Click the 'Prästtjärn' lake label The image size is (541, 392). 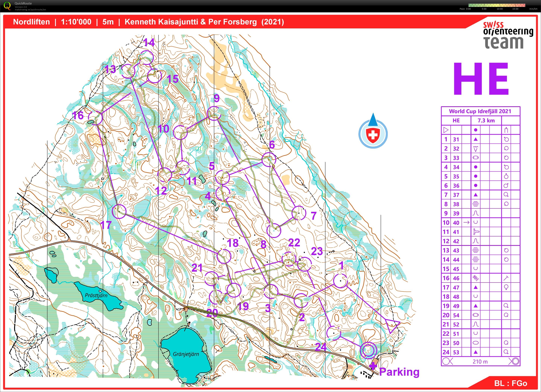pos(96,295)
